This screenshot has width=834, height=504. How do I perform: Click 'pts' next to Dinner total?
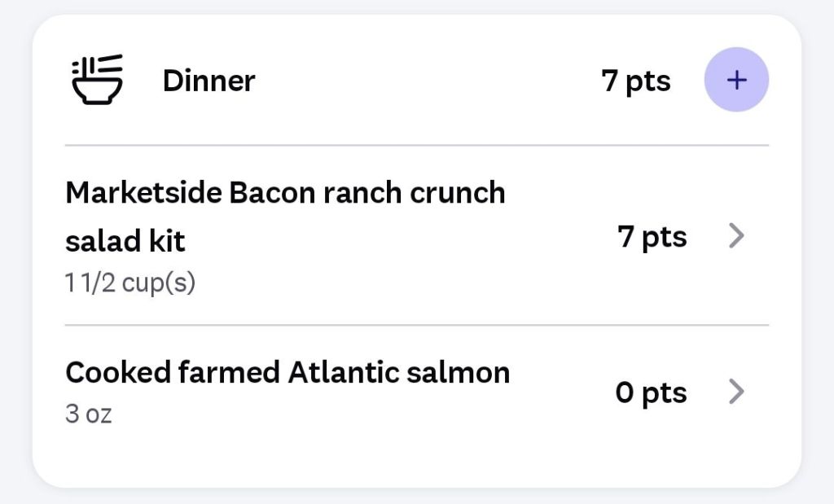(x=648, y=81)
